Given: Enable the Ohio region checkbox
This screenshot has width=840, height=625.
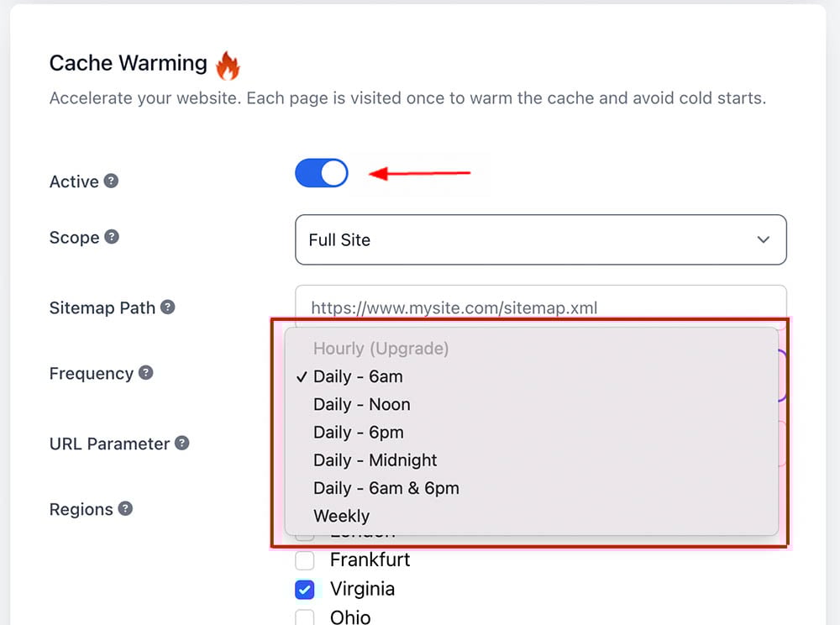Looking at the screenshot, I should pyautogui.click(x=305, y=617).
